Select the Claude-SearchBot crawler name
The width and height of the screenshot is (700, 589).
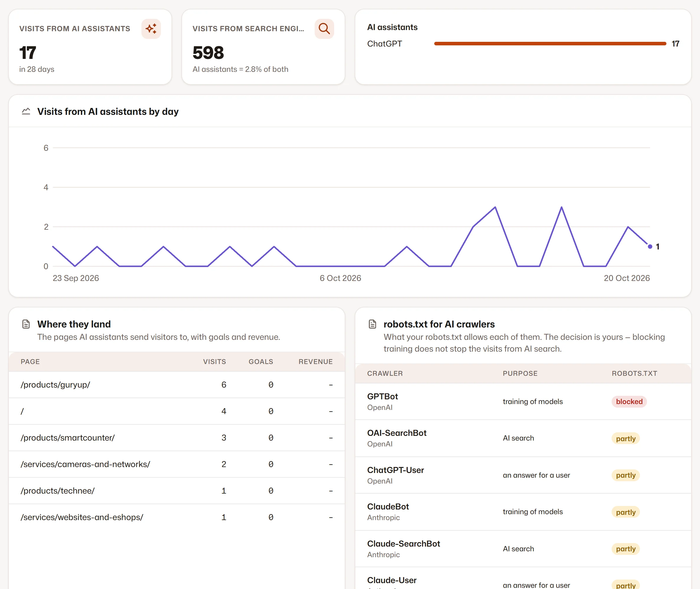tap(403, 544)
